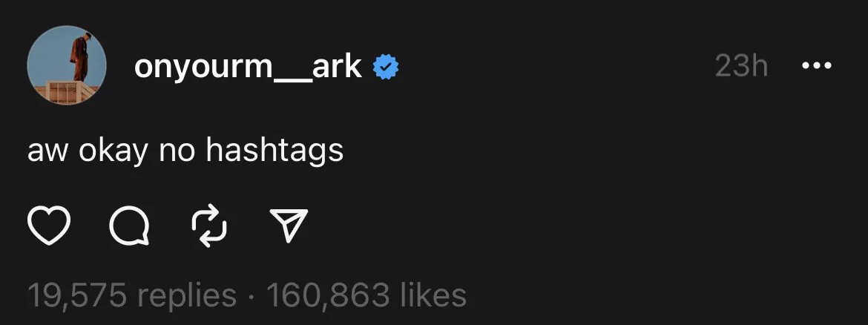Viewport: 868px width, 325px height.
Task: Toggle the heart to like this thread
Action: tap(49, 226)
